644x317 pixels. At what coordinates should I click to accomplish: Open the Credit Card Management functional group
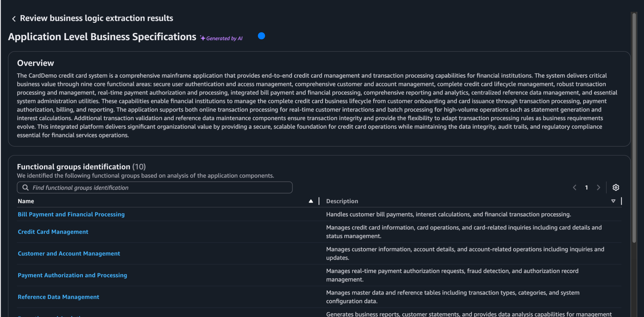pyautogui.click(x=53, y=232)
